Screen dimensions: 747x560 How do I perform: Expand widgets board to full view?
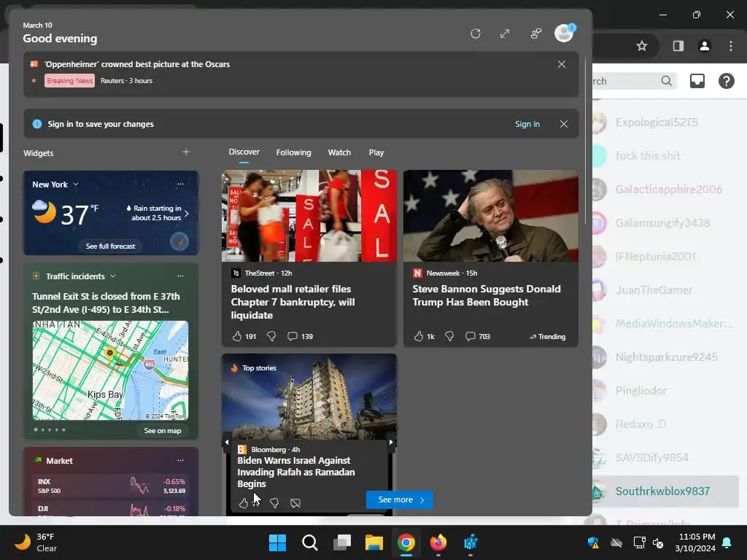(x=505, y=34)
